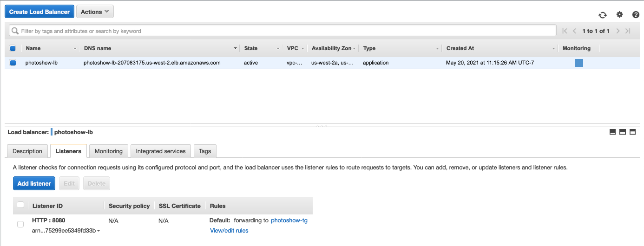Minimize the details pane using the smallest panel icon
Viewport: 644px width, 246px height.
(x=612, y=132)
